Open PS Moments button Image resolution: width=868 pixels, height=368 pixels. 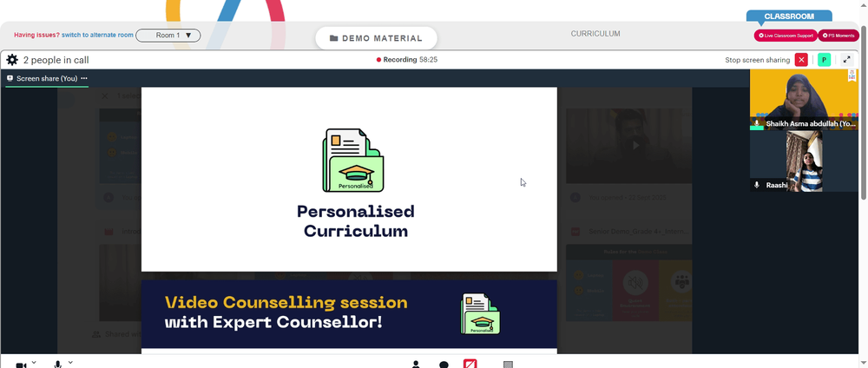point(838,36)
